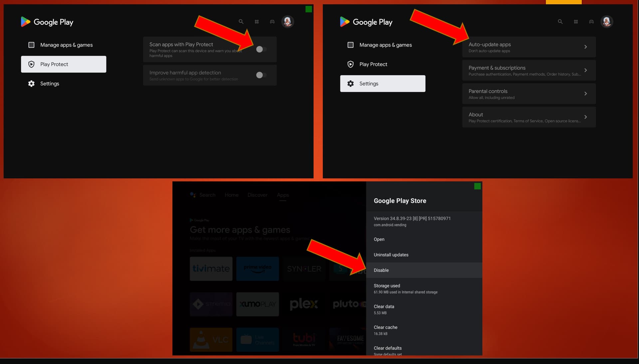The image size is (639, 364).
Task: Select highlighted Settings in right panel
Action: tap(383, 83)
